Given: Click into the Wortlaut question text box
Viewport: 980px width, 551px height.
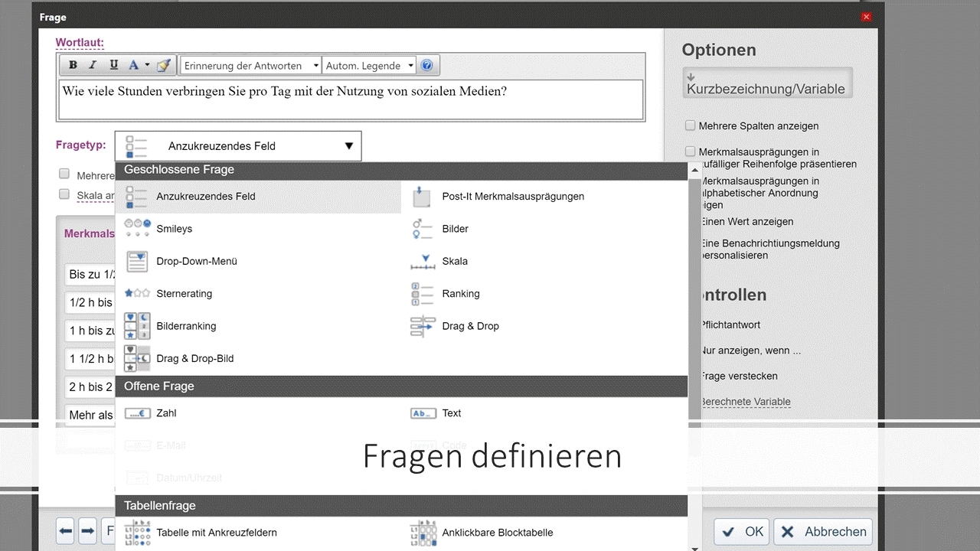Looking at the screenshot, I should point(351,99).
